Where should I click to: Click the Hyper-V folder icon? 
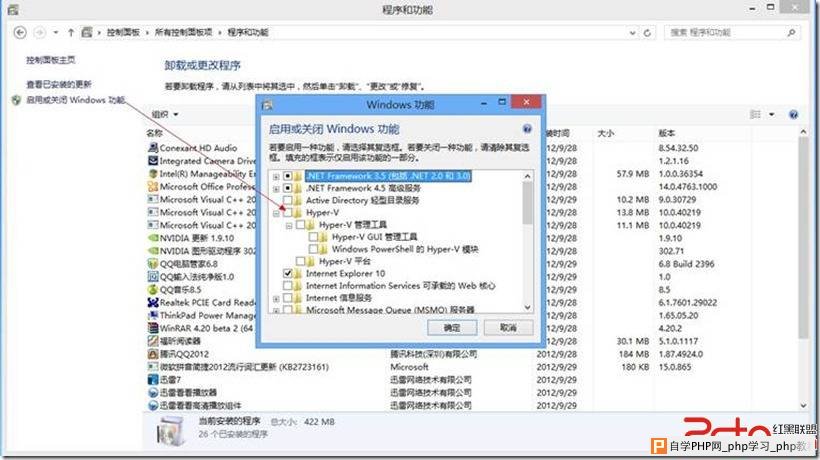click(298, 213)
